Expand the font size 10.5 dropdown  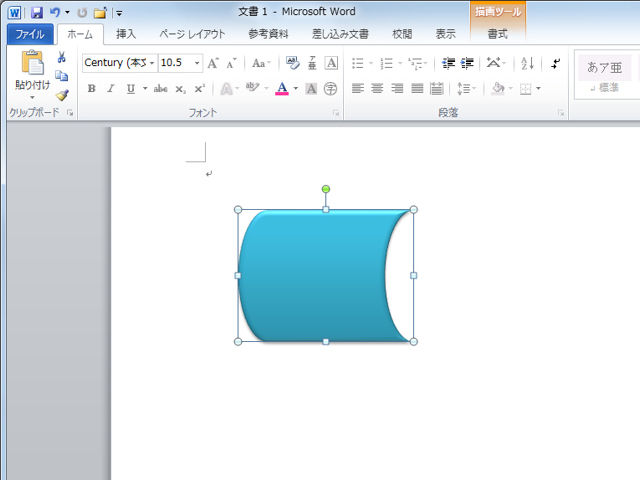click(x=197, y=63)
